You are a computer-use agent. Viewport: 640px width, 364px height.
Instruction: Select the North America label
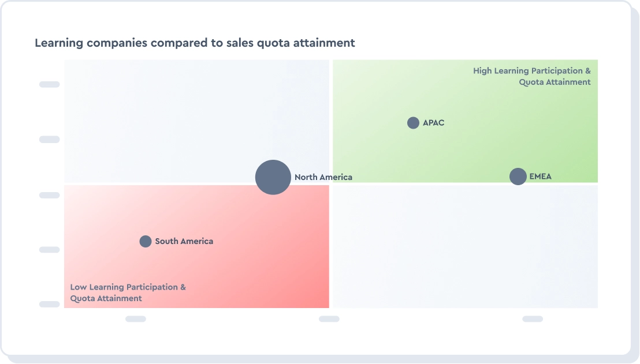click(323, 177)
